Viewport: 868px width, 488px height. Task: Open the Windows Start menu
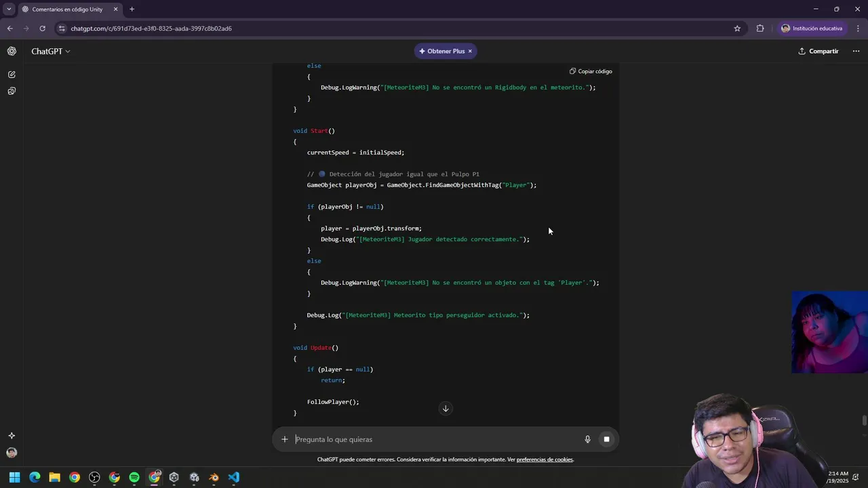(14, 477)
